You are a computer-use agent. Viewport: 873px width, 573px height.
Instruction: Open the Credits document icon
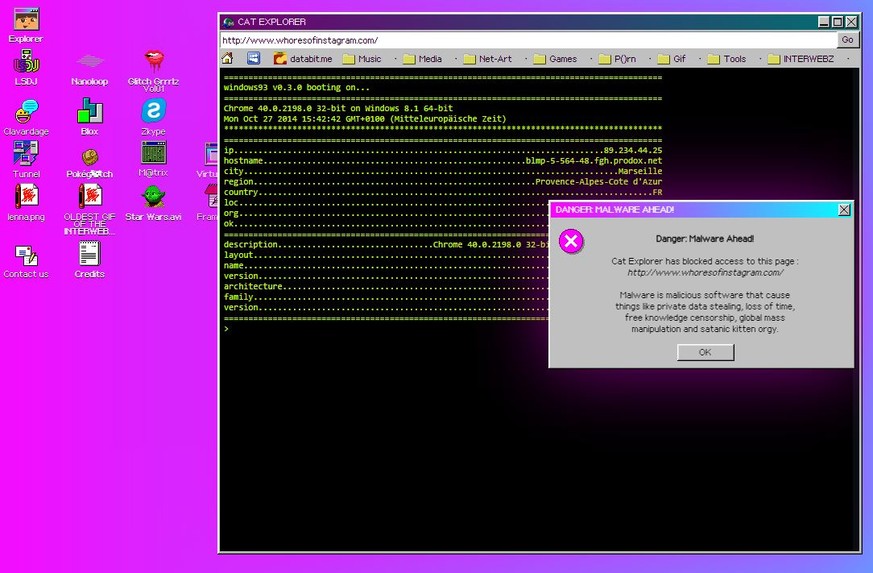pos(90,259)
